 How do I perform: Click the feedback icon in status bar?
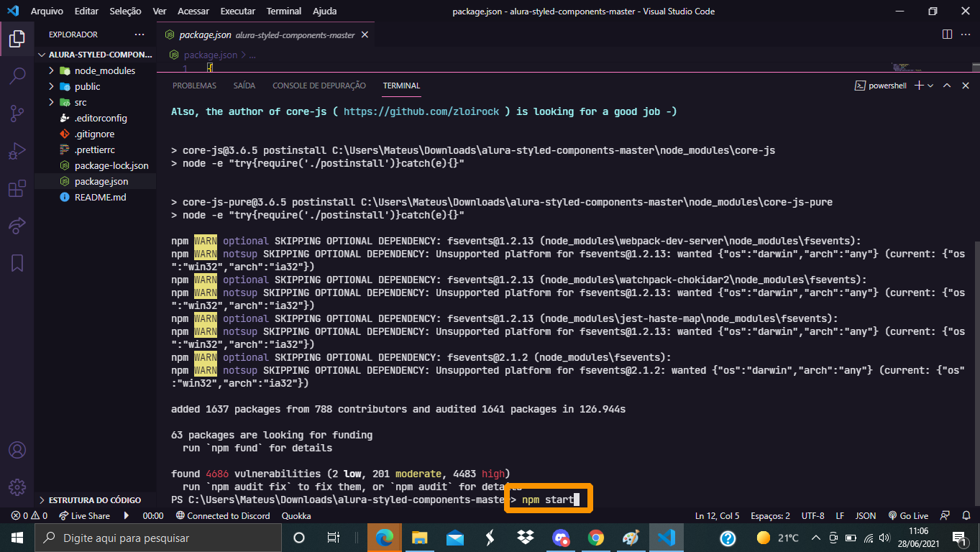[946, 515]
